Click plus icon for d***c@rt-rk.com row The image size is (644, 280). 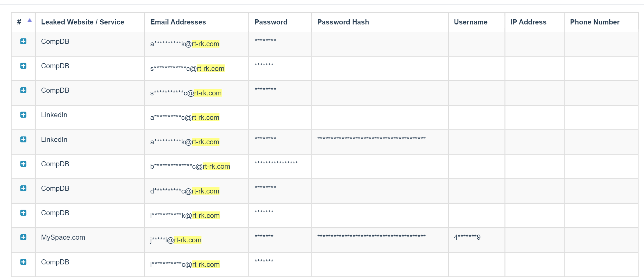coord(23,188)
